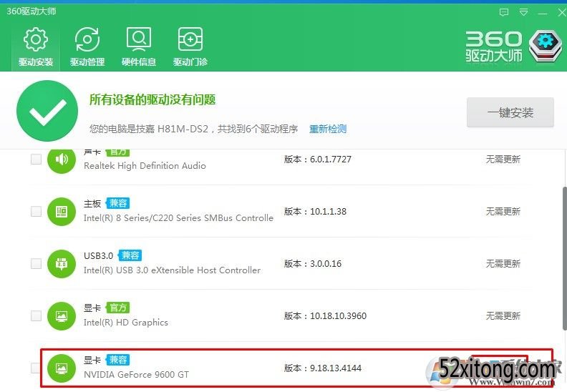Open the title bar dropdown menu arrow

click(523, 13)
